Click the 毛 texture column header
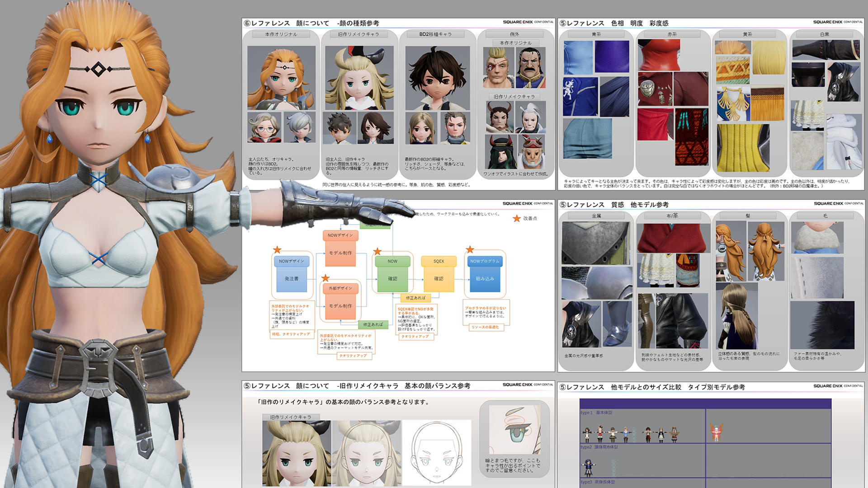 pyautogui.click(x=825, y=216)
